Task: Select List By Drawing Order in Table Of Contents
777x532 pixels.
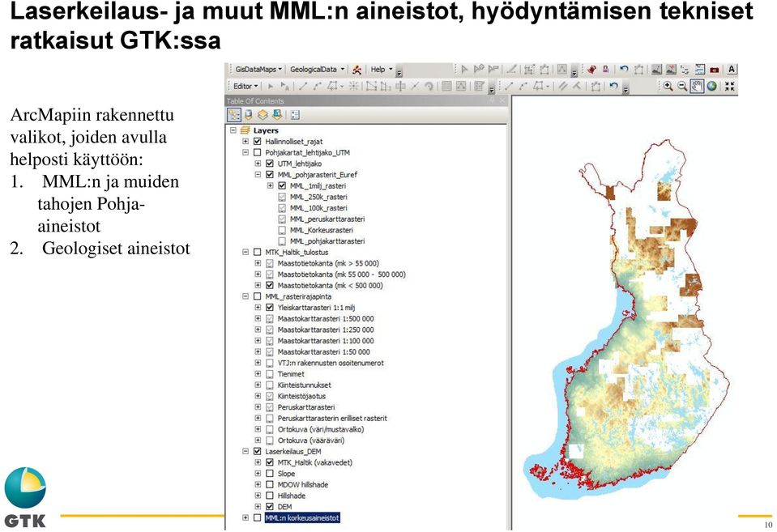Action: [x=233, y=115]
